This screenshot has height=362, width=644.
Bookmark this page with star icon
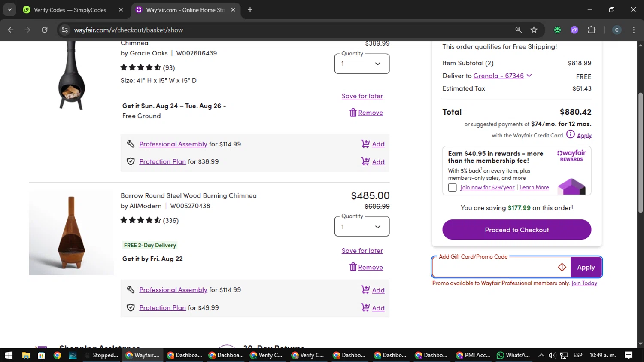pos(534,30)
